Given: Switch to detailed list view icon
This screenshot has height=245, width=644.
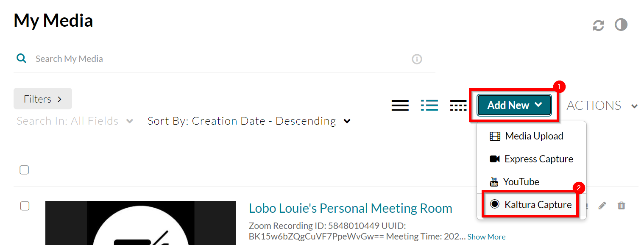Looking at the screenshot, I should coord(429,105).
